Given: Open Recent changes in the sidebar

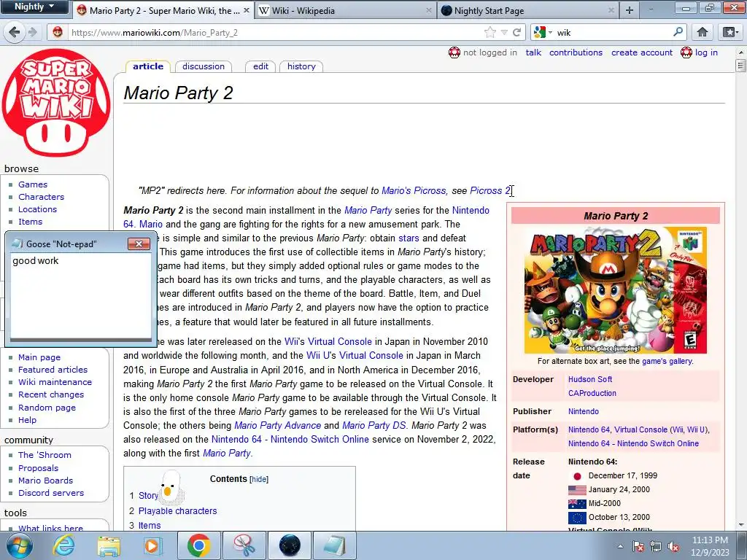Looking at the screenshot, I should pos(51,394).
